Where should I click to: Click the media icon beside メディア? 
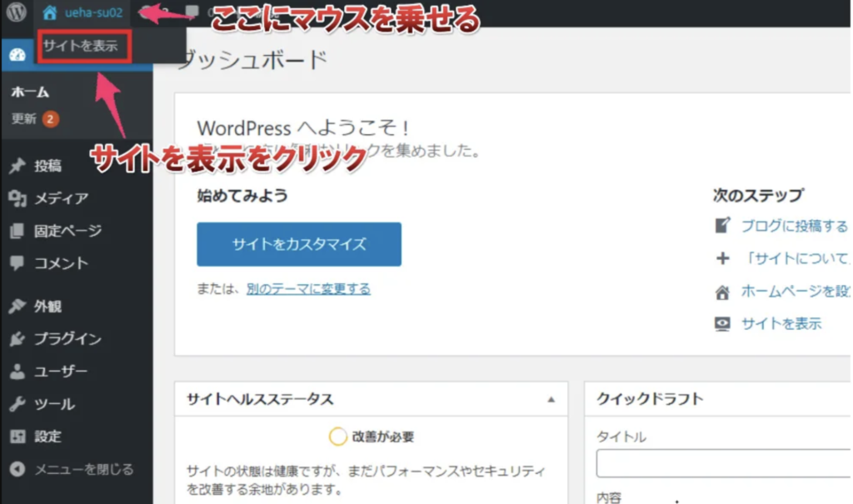[17, 198]
